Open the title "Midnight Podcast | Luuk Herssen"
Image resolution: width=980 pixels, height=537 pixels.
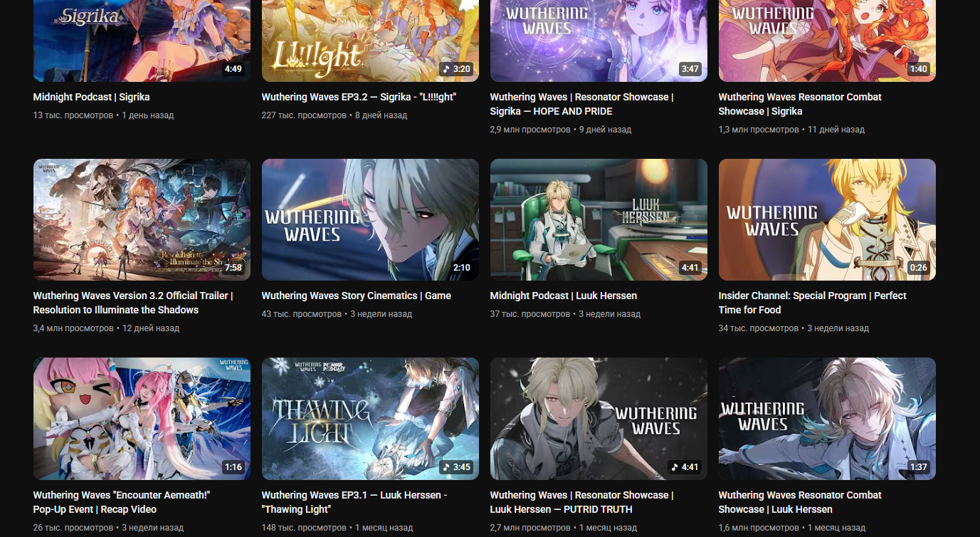pyautogui.click(x=564, y=296)
